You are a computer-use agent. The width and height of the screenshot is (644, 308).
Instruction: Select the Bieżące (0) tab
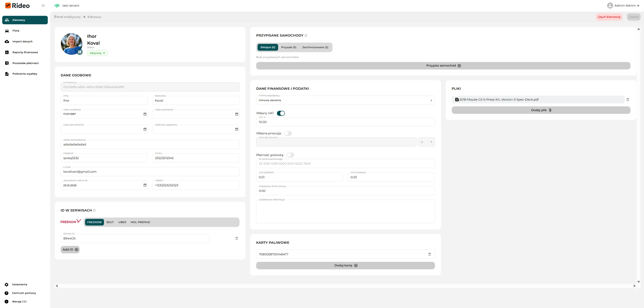(x=268, y=47)
